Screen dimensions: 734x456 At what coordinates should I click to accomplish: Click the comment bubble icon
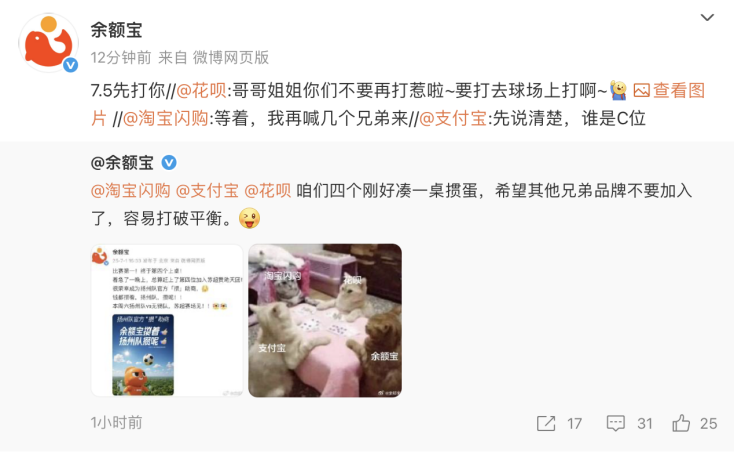click(616, 423)
